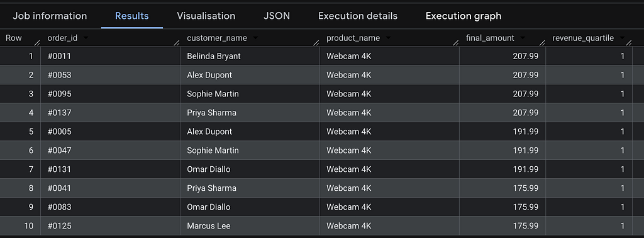
Task: Open the customer_name column dropdown arrow
Action: click(255, 38)
